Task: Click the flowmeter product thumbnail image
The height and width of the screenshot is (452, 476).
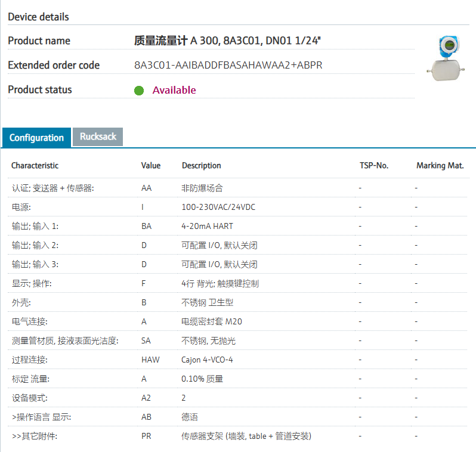Action: point(446,58)
